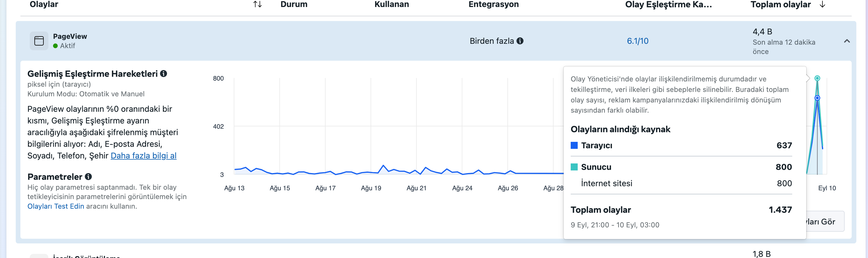The width and height of the screenshot is (868, 258).
Task: Open the 6.1/10 match quality score
Action: tap(637, 41)
